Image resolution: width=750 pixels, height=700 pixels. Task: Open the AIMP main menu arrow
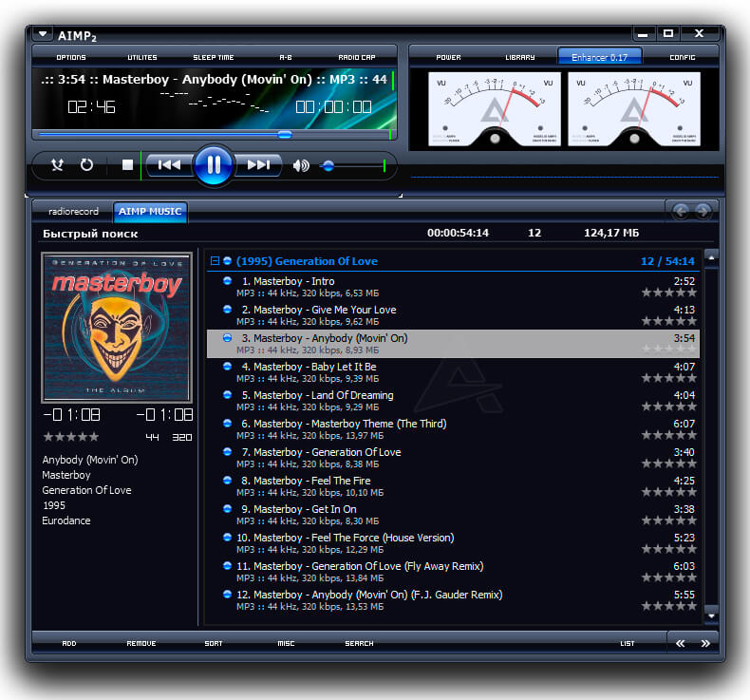(43, 34)
